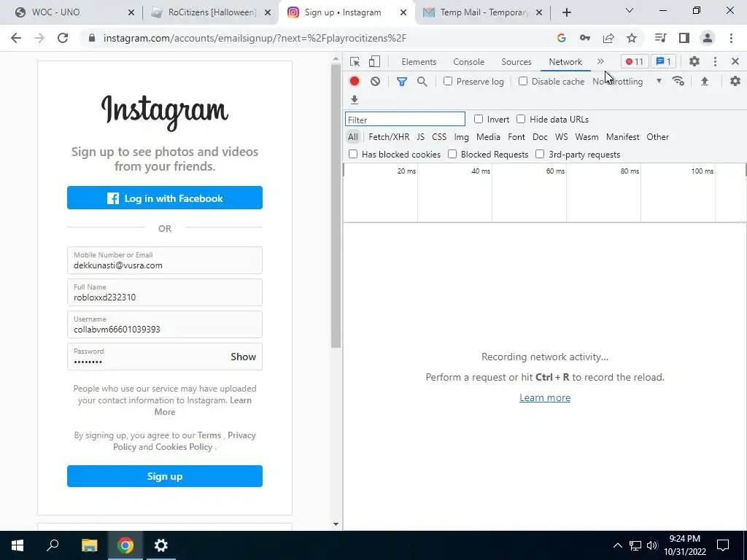
Task: Open network search magnifier icon
Action: click(422, 82)
